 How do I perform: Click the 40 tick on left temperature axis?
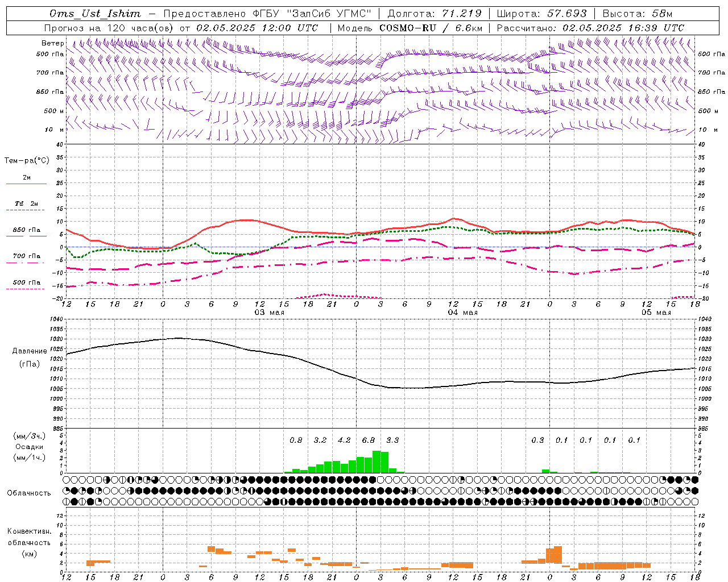click(59, 145)
